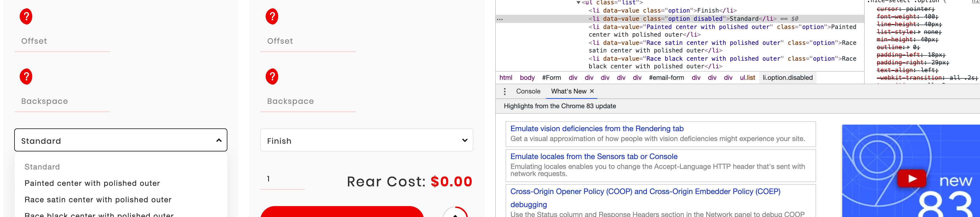Open Emulate locales from the Sensors tab link

pyautogui.click(x=594, y=157)
